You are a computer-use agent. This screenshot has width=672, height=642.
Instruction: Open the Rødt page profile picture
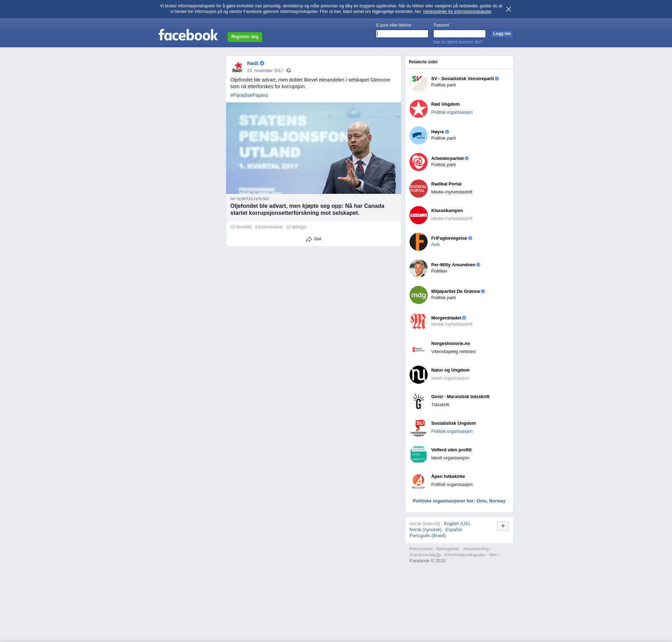pyautogui.click(x=237, y=67)
